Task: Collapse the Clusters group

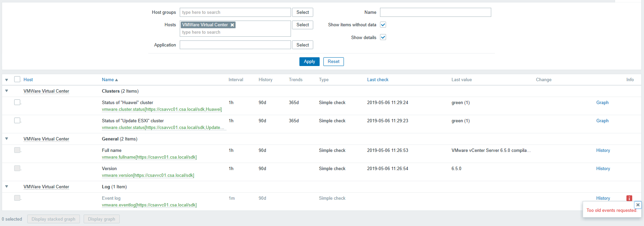Action: click(x=7, y=91)
